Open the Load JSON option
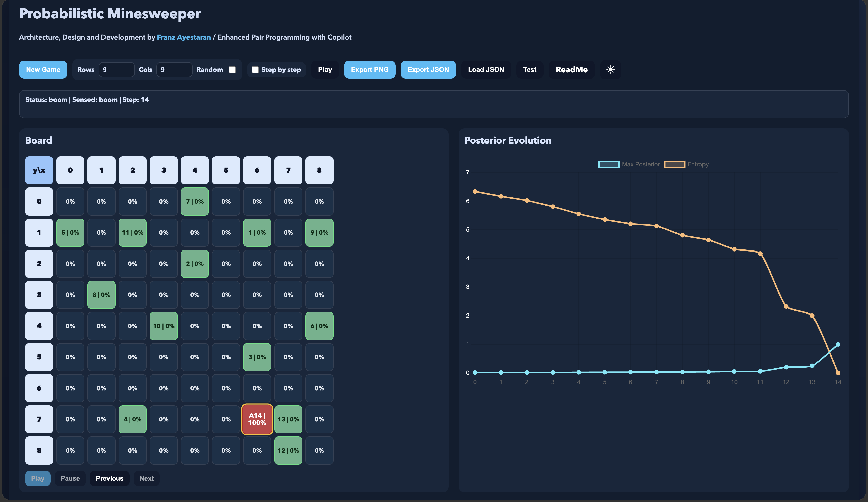The height and width of the screenshot is (502, 868). [x=486, y=70]
